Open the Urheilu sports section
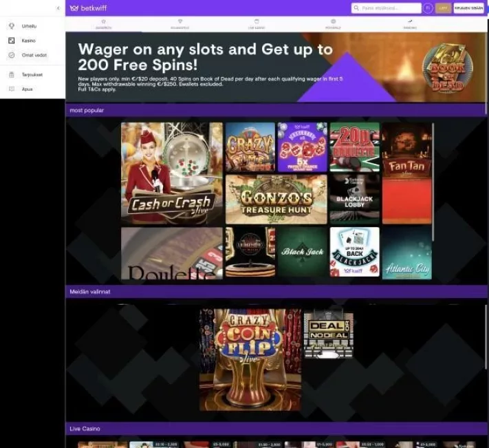This screenshot has height=448, width=489. 29,26
